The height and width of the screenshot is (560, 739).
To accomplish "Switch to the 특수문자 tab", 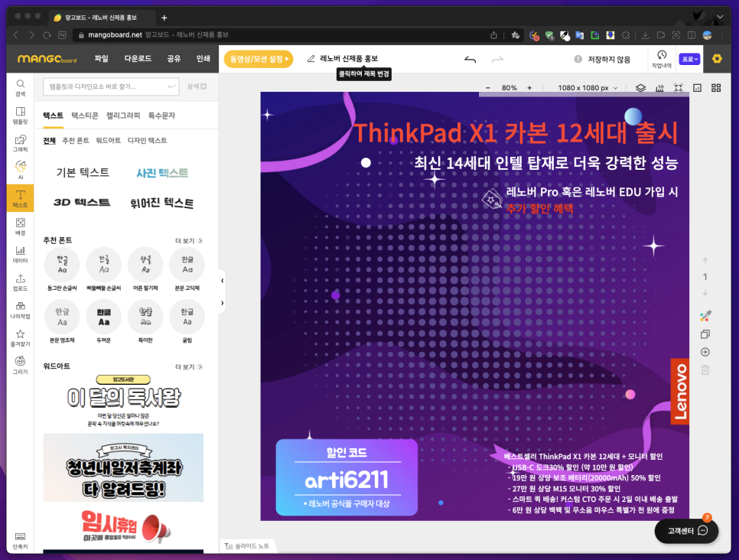I will 161,116.
